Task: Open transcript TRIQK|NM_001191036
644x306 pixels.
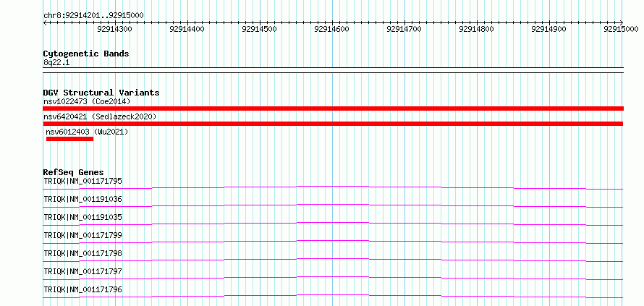Action: pyautogui.click(x=82, y=199)
